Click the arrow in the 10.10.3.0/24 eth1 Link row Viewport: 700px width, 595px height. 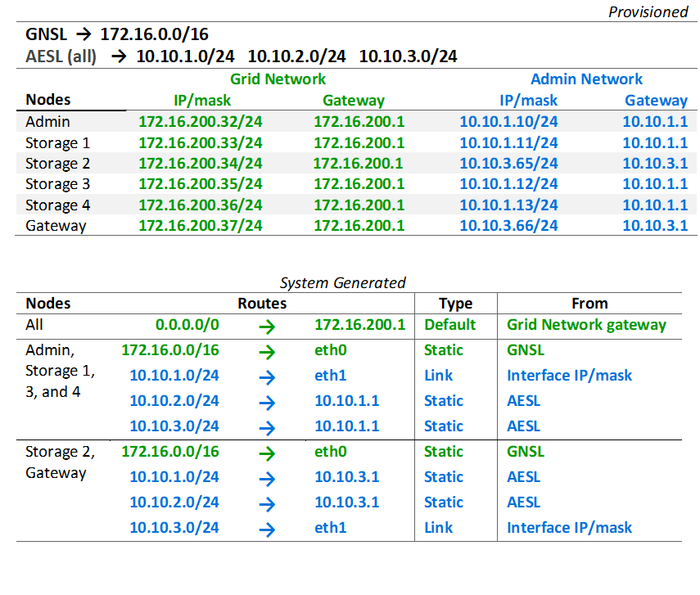click(x=267, y=528)
